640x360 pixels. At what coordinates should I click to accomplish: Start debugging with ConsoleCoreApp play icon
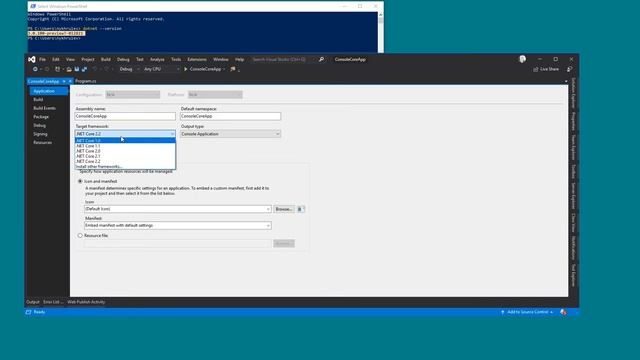(185, 69)
